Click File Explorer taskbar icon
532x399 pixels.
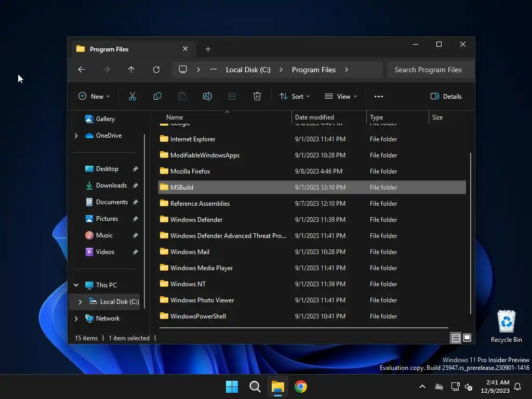[277, 387]
